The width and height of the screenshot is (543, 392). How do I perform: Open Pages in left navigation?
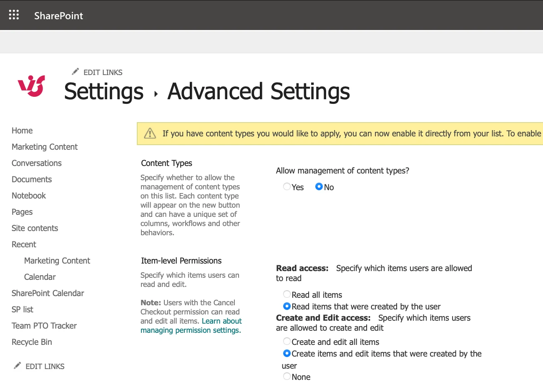coord(22,212)
